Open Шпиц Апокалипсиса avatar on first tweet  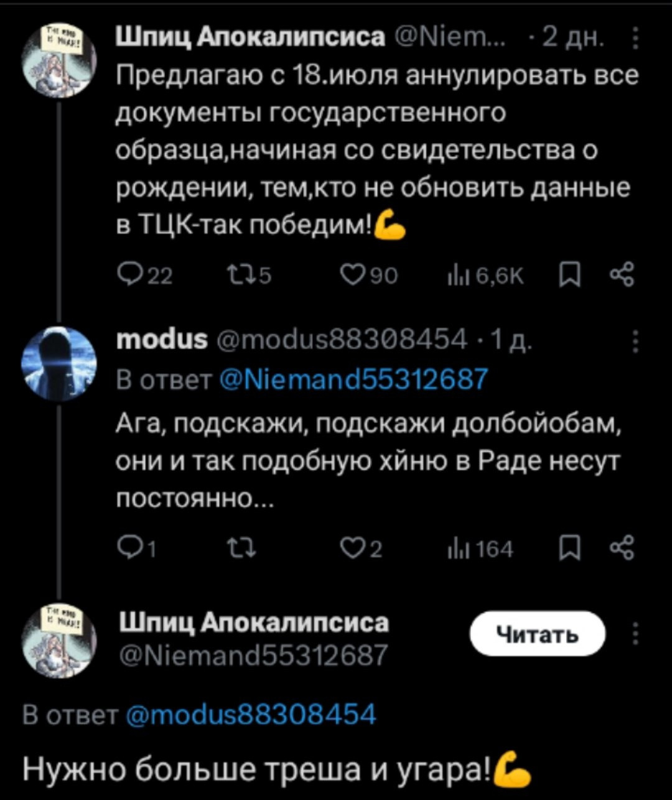click(x=60, y=60)
